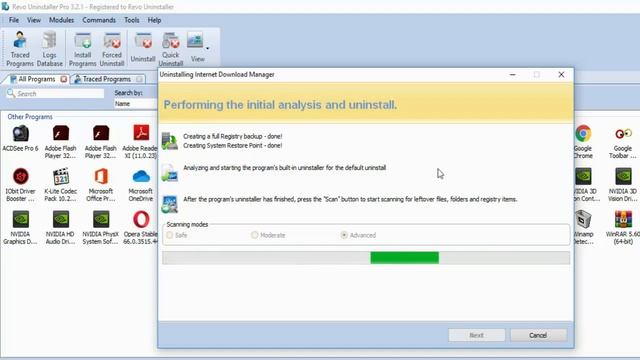Click the initial analysis header text
640x360 pixels.
[280, 105]
